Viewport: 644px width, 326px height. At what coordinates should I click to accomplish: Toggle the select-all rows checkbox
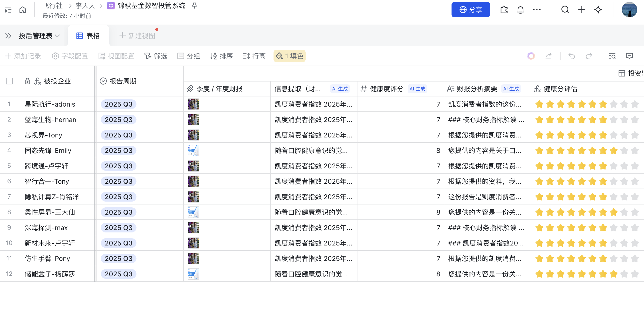(x=9, y=81)
